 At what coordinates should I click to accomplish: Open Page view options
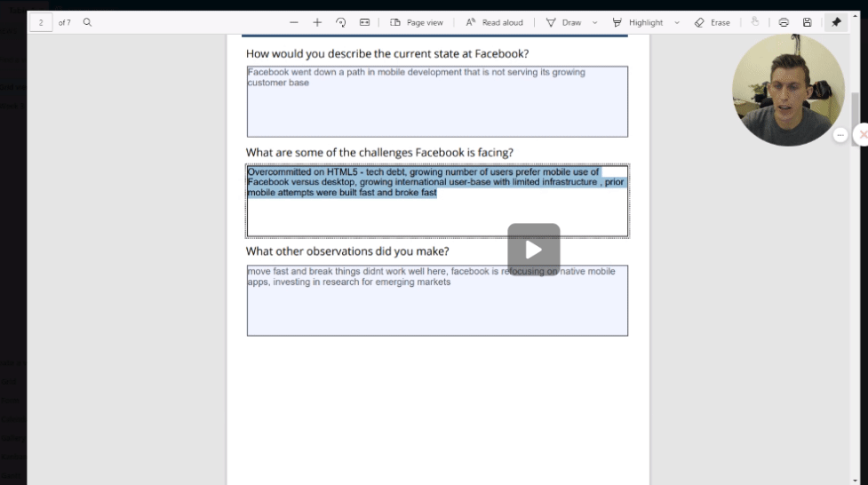point(417,23)
